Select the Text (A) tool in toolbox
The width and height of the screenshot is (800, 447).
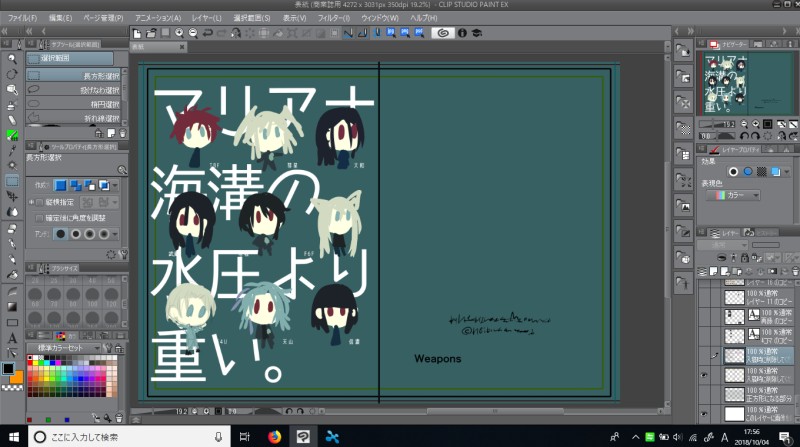[12, 338]
